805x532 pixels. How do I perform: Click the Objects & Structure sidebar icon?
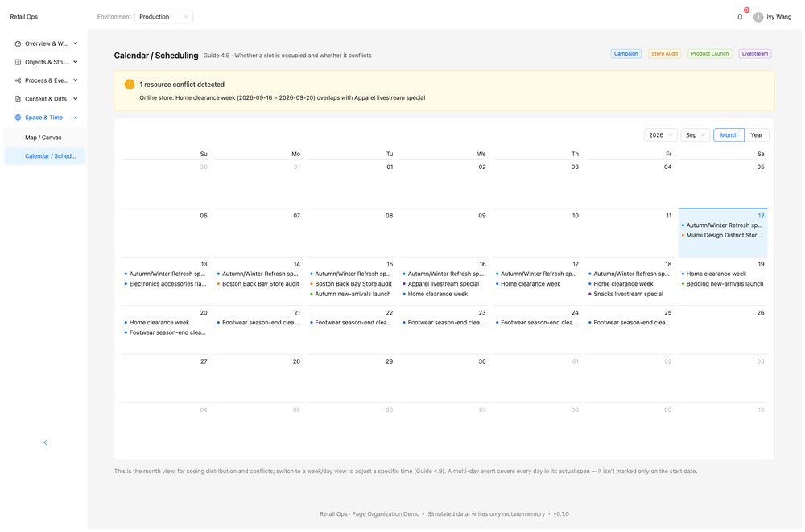(x=18, y=62)
